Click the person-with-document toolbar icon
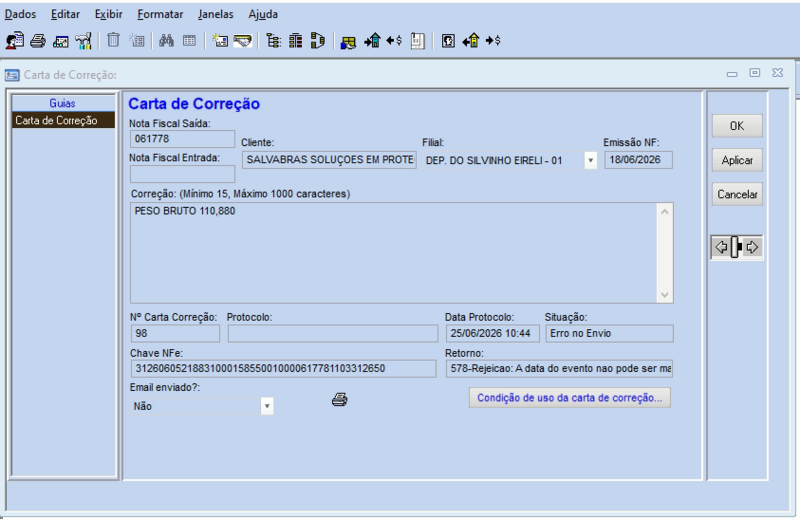This screenshot has width=800, height=519. point(15,40)
